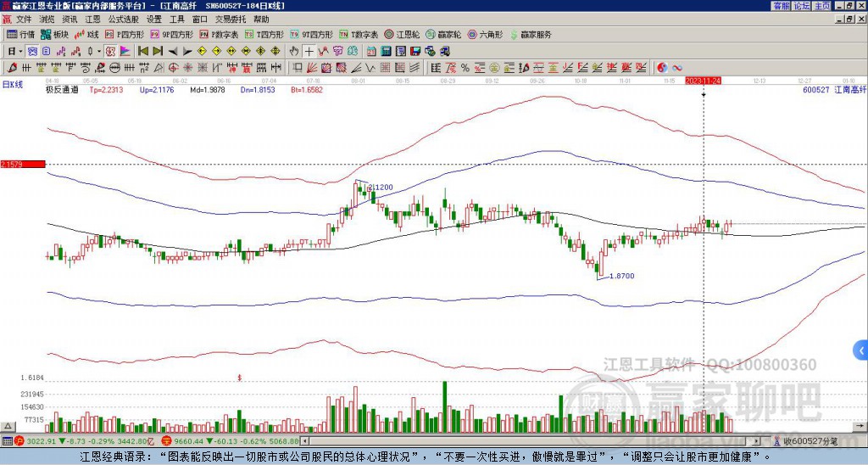
Task: Toggle the crosshair cursor tool
Action: [x=309, y=52]
